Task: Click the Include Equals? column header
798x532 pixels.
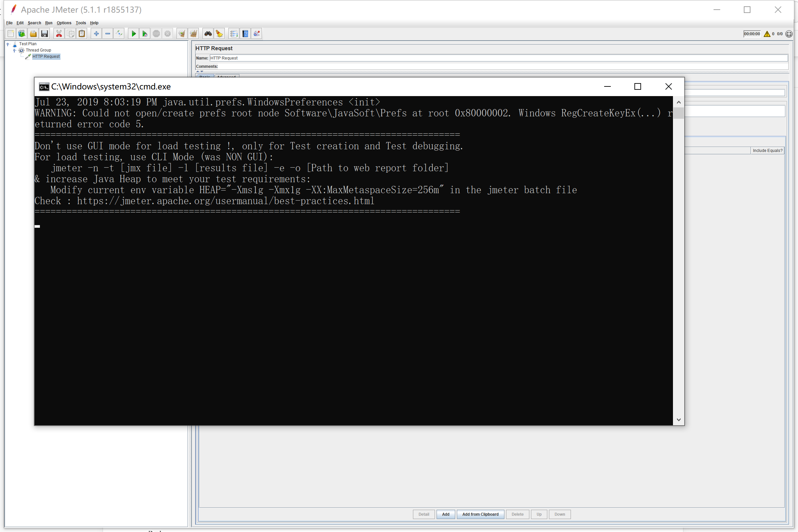Action: coord(767,151)
